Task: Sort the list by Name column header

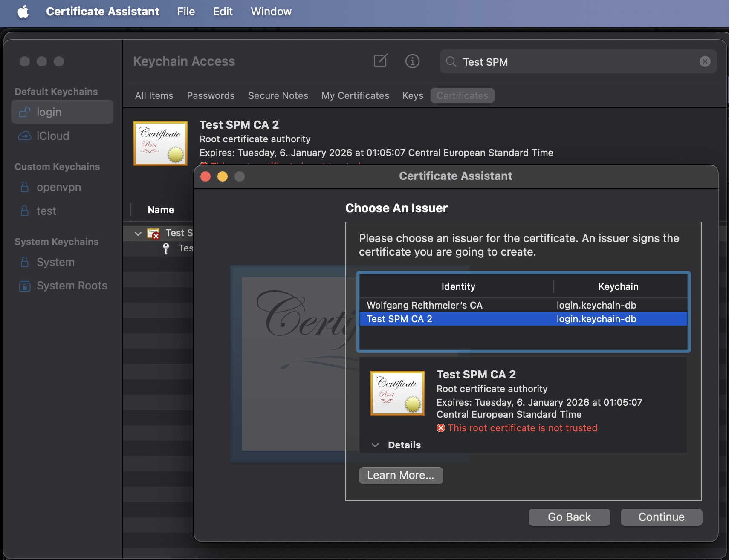Action: (x=161, y=210)
